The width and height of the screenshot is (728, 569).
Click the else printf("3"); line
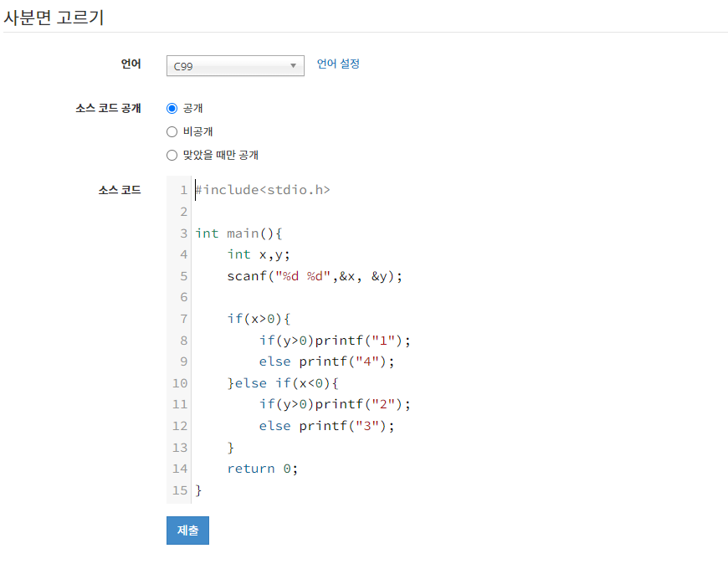[326, 426]
